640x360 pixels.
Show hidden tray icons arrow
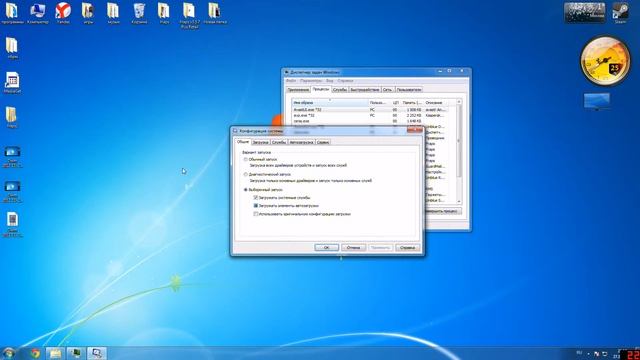(x=588, y=354)
